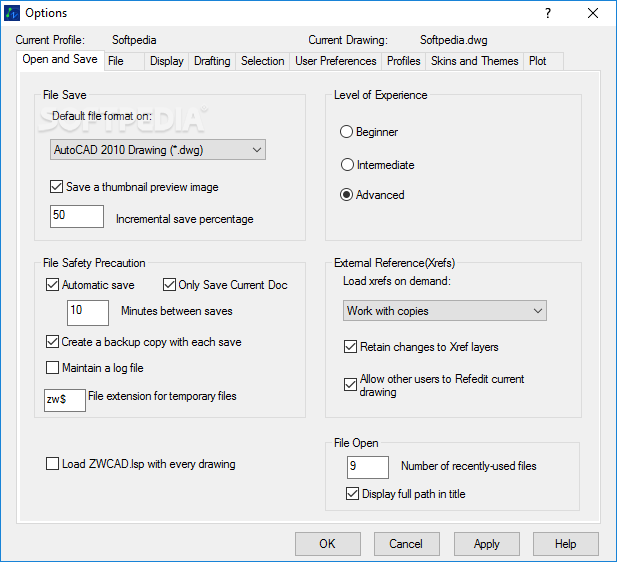Select the Selection tab

(x=262, y=61)
